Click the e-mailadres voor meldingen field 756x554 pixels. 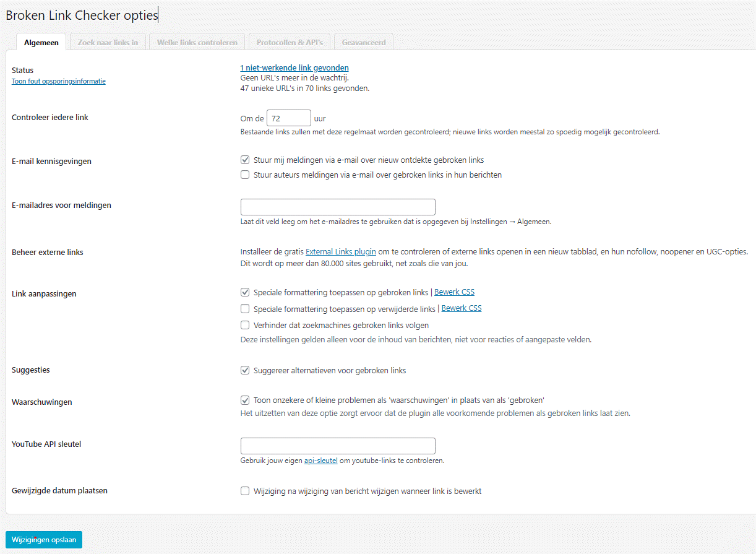point(338,207)
